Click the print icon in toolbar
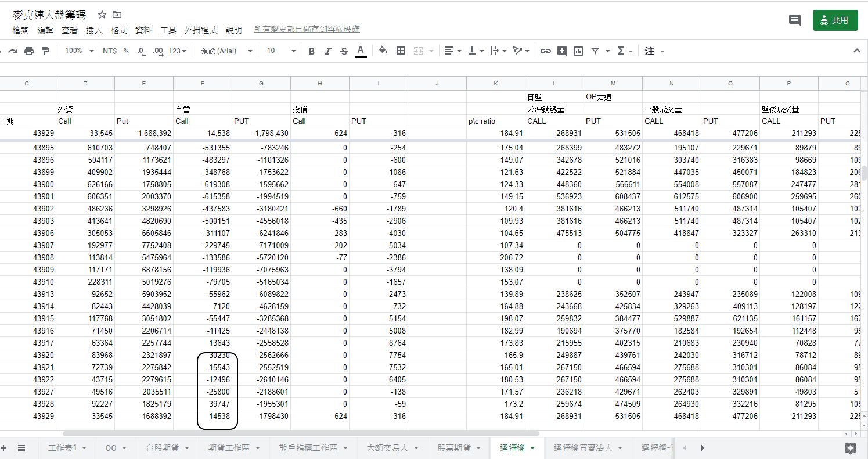868x459 pixels. tap(29, 51)
